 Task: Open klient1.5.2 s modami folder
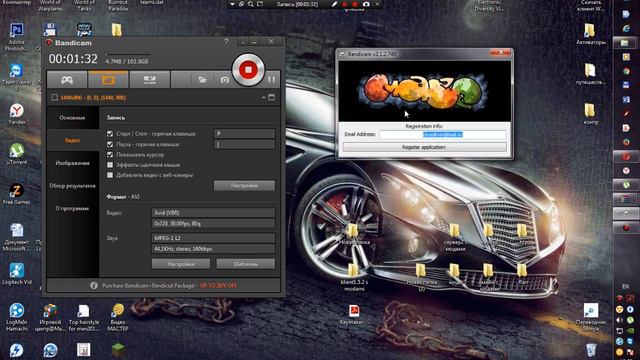tap(354, 277)
